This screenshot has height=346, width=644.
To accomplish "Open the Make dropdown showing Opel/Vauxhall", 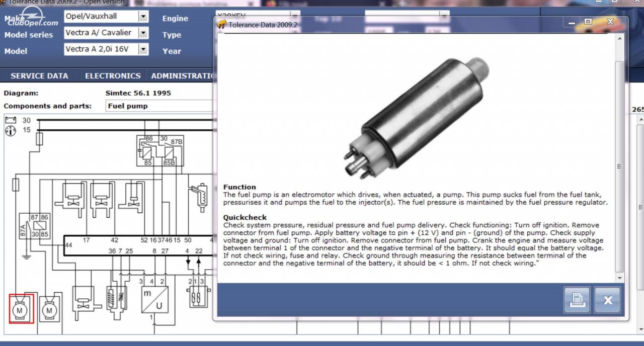I will pyautogui.click(x=143, y=17).
